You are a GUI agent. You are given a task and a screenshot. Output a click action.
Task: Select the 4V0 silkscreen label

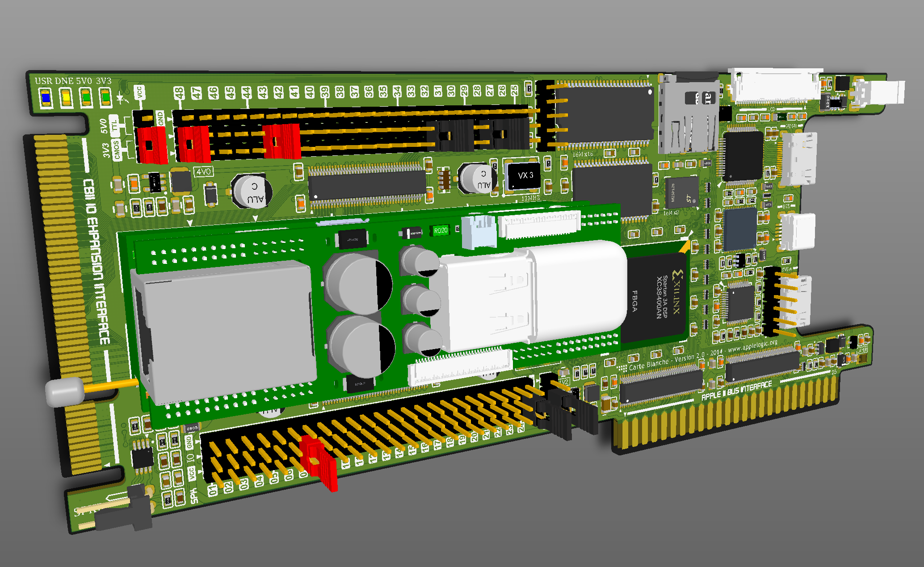[204, 171]
